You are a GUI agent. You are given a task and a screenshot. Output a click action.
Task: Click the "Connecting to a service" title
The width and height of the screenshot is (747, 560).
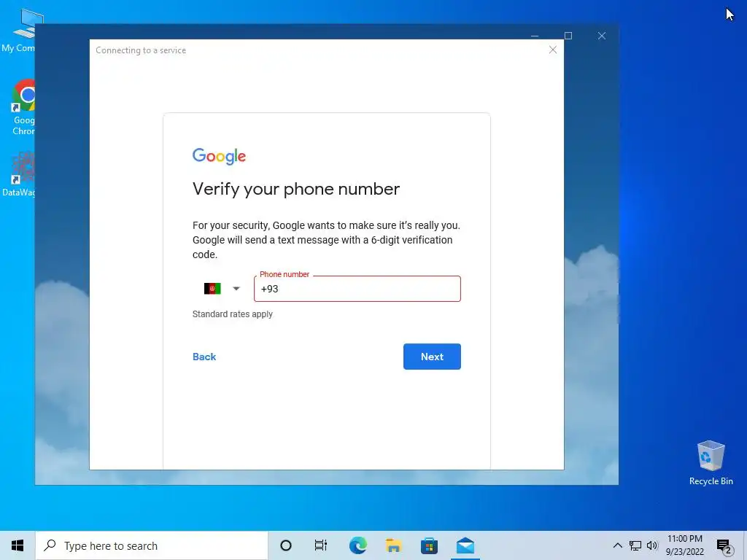coord(141,50)
